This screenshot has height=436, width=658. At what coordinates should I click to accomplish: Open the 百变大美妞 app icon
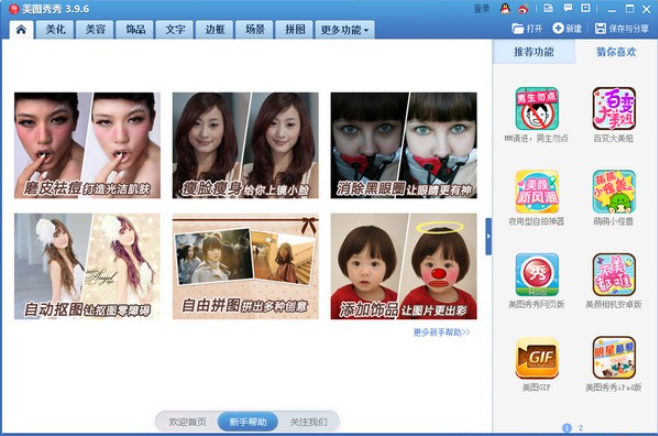pos(614,109)
